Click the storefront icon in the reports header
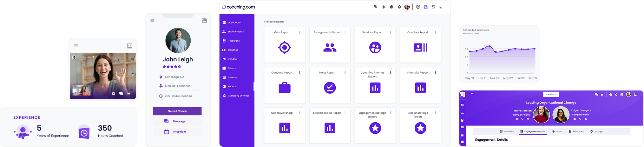The height and width of the screenshot is (147, 644). pos(433,7)
